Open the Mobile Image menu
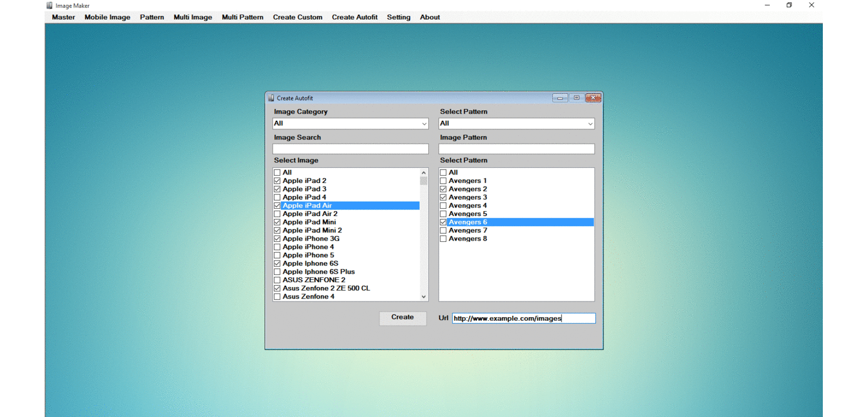Screen dimensions: 868x417 click(107, 17)
